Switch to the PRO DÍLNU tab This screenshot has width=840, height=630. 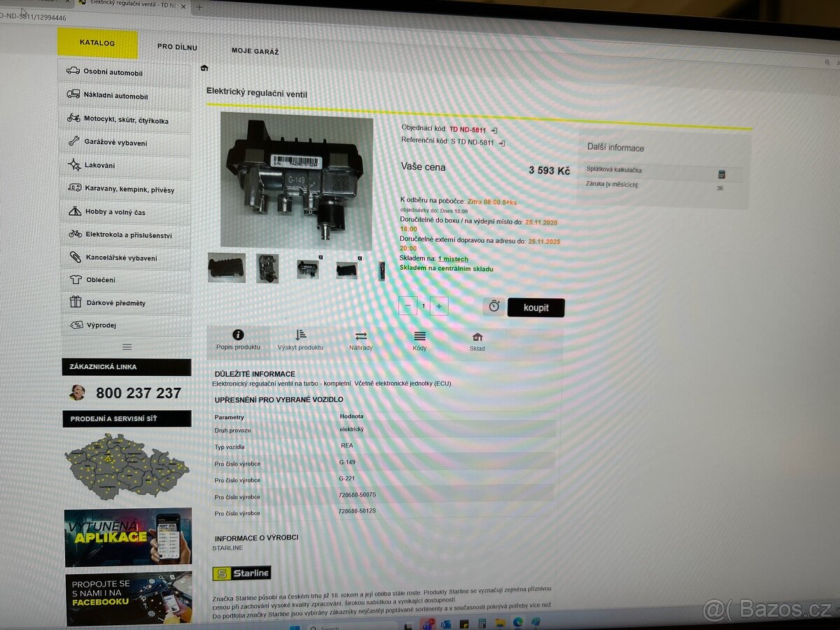177,46
